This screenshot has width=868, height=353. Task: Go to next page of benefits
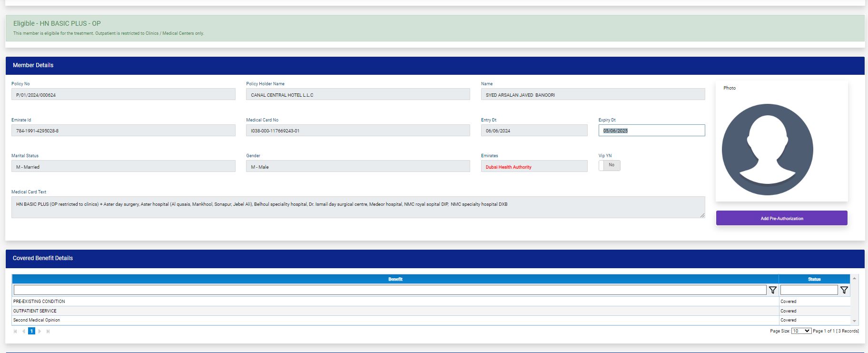tap(39, 331)
